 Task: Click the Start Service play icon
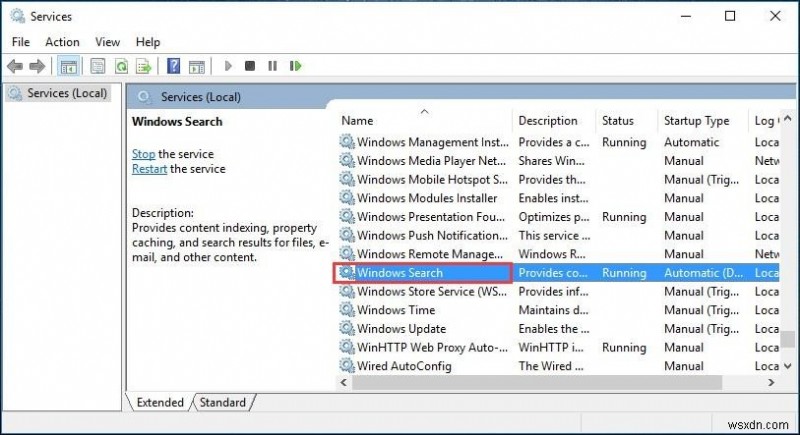pos(228,66)
